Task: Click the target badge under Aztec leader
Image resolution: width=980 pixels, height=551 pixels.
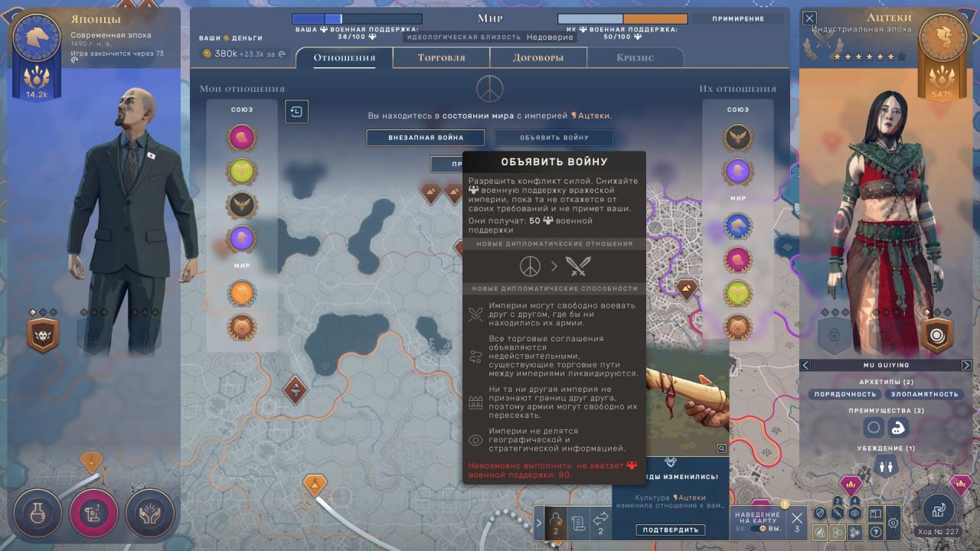Action: (936, 335)
